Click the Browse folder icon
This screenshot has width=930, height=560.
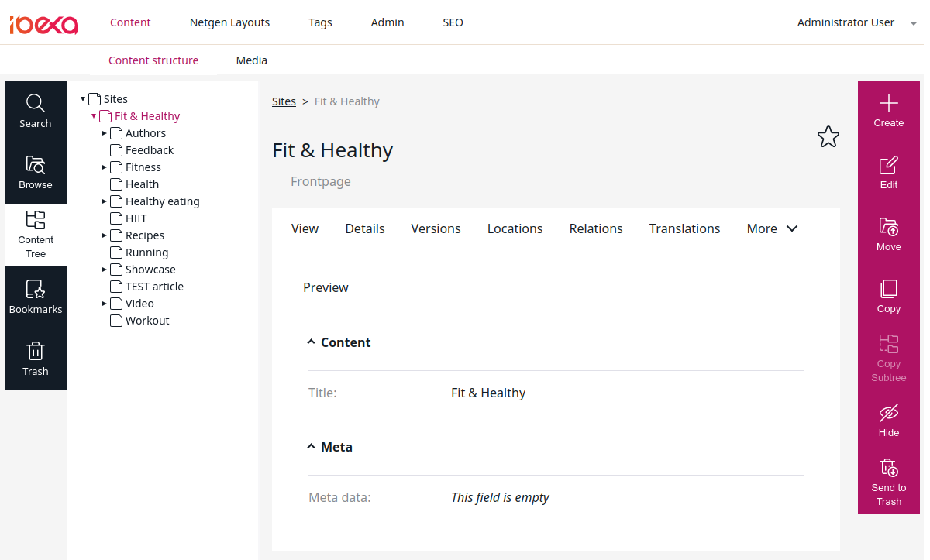pyautogui.click(x=35, y=165)
